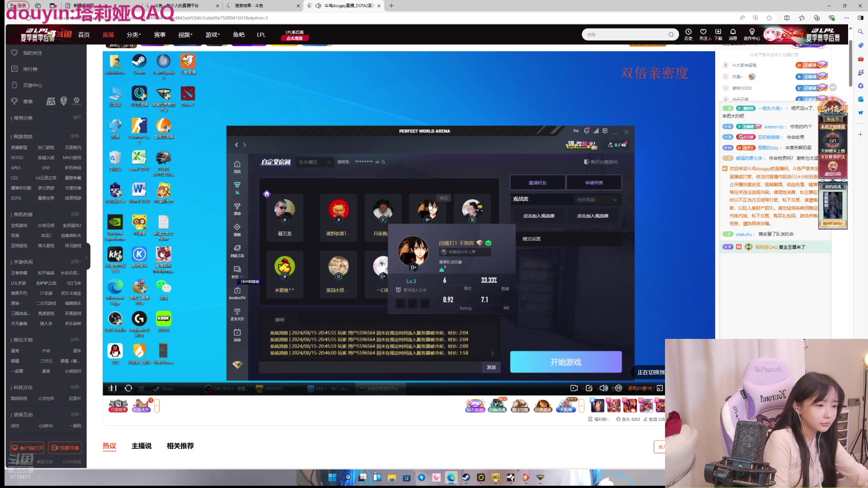
Task: Click the browser page vertical scrollbar
Action: (850, 63)
